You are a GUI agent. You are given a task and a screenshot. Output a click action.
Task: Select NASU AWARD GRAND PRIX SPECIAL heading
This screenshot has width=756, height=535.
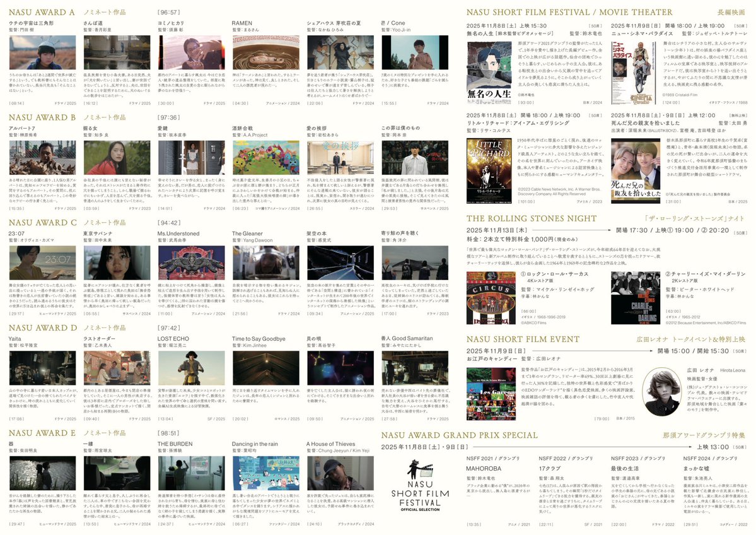(459, 435)
